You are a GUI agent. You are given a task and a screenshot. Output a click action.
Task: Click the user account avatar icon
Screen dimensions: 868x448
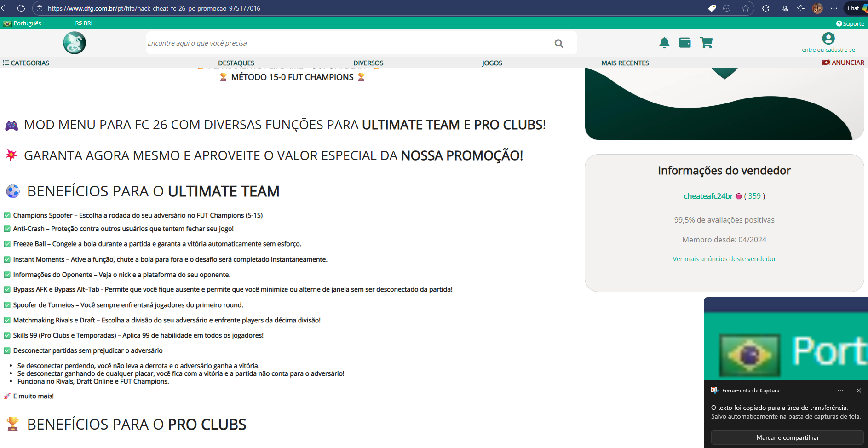coord(828,39)
